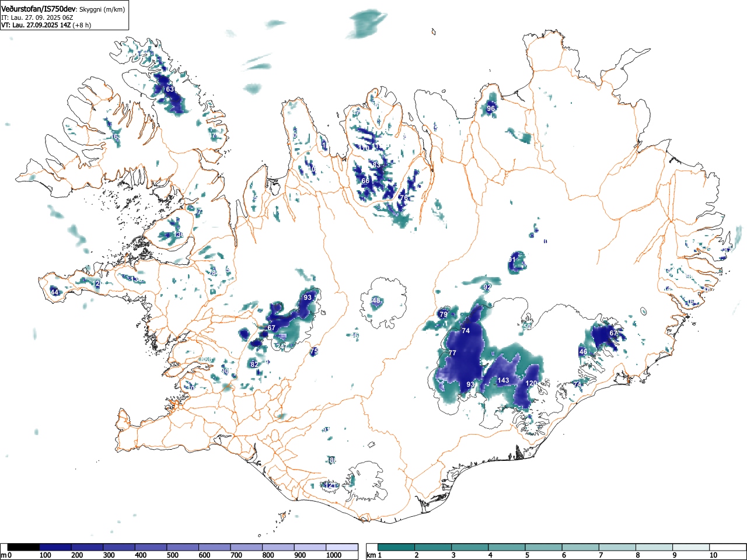This screenshot has height=560, width=747.
Task: Click the 'km' unit label on the legend
Action: point(371,555)
